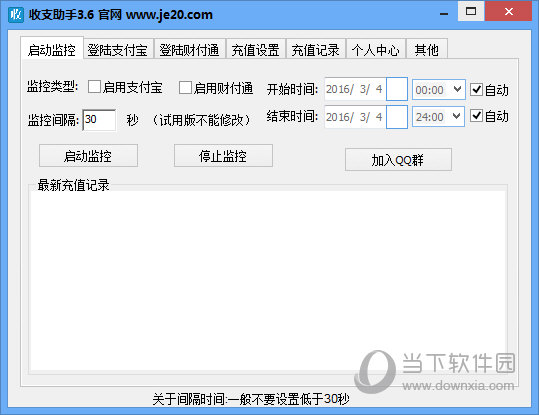Uncheck 自动 for 结束时间
Viewport: 539px width, 415px height.
(476, 116)
